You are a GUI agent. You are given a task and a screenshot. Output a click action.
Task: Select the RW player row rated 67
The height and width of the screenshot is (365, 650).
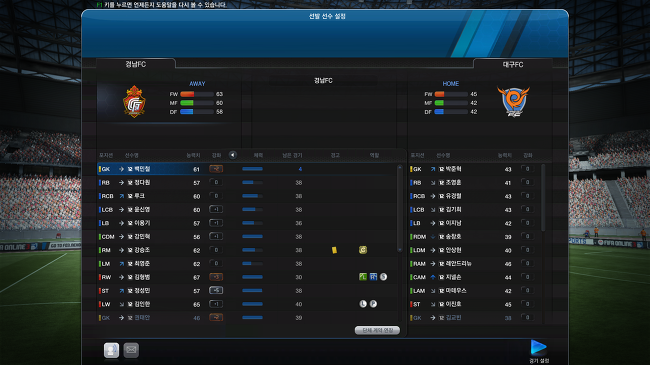click(247, 277)
